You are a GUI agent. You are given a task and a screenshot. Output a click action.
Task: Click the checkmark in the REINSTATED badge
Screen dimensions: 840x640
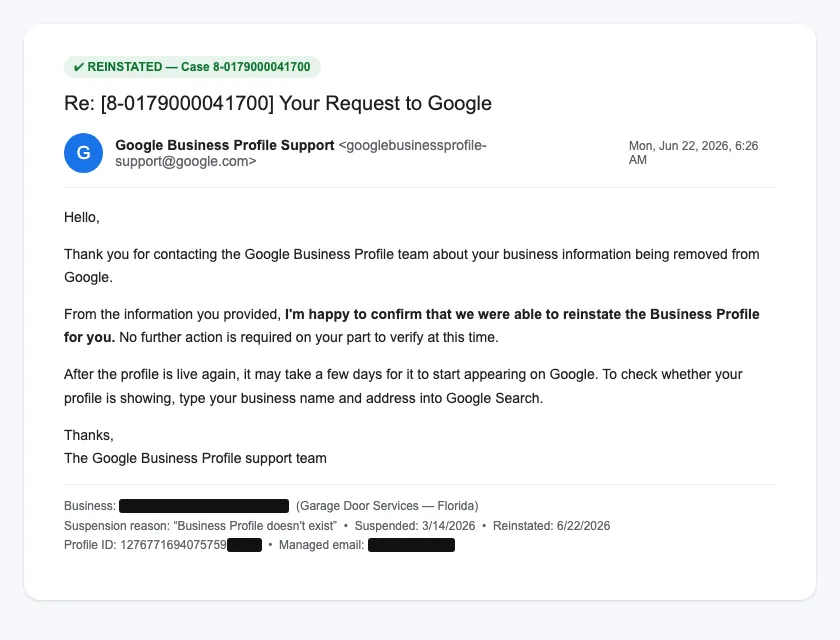78,67
